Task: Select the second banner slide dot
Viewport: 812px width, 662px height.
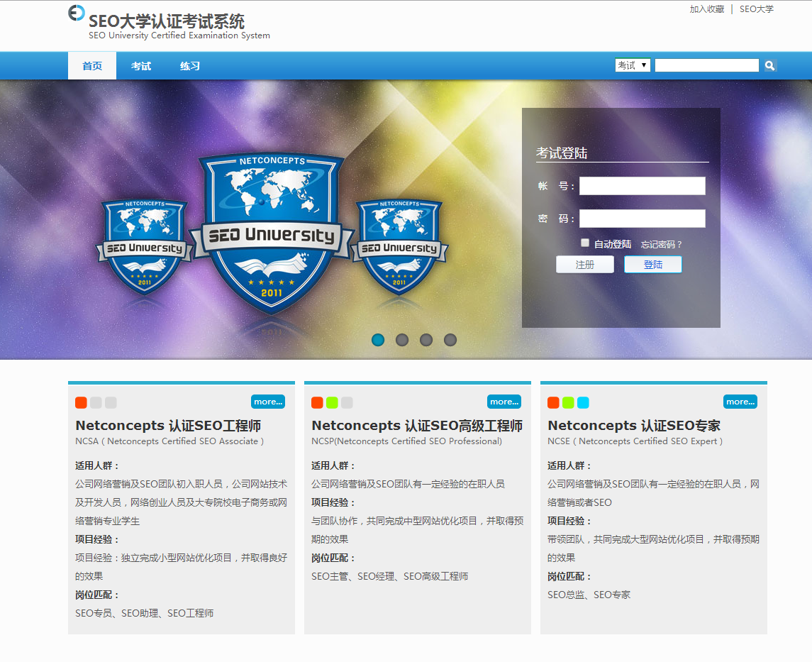Action: click(402, 340)
